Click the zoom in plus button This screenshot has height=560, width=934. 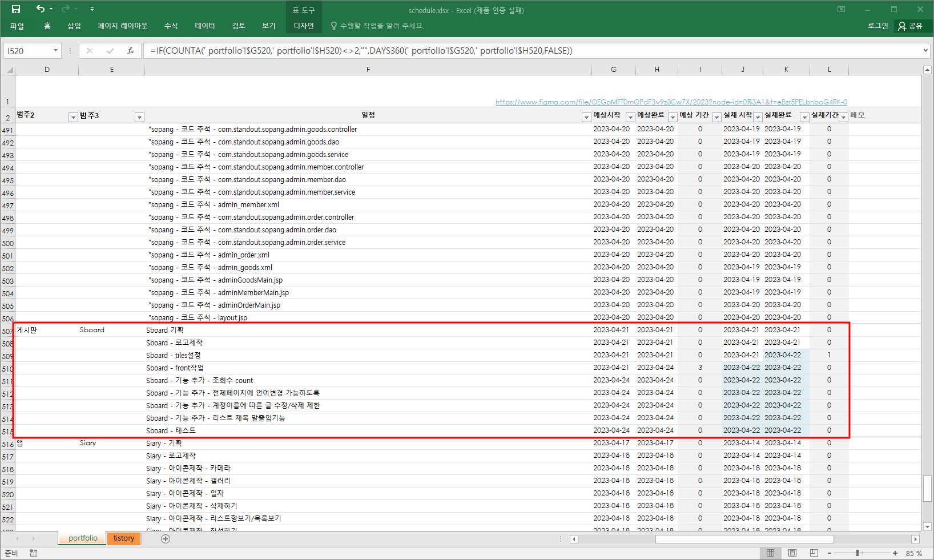895,553
